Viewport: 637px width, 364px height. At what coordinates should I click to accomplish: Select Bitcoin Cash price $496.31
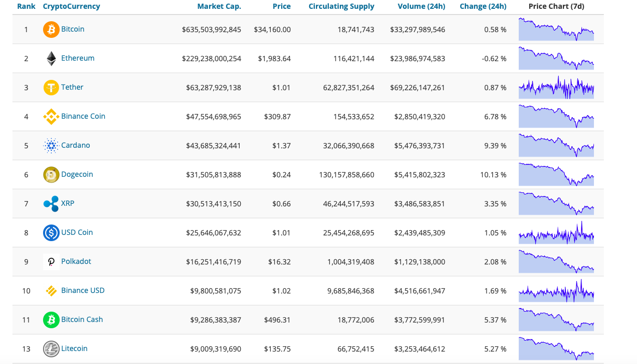tap(277, 320)
